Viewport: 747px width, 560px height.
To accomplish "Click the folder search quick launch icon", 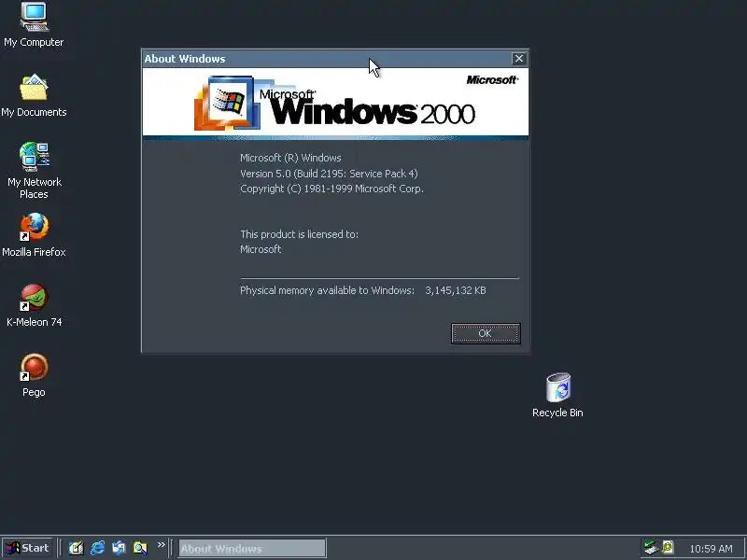I will tap(140, 548).
